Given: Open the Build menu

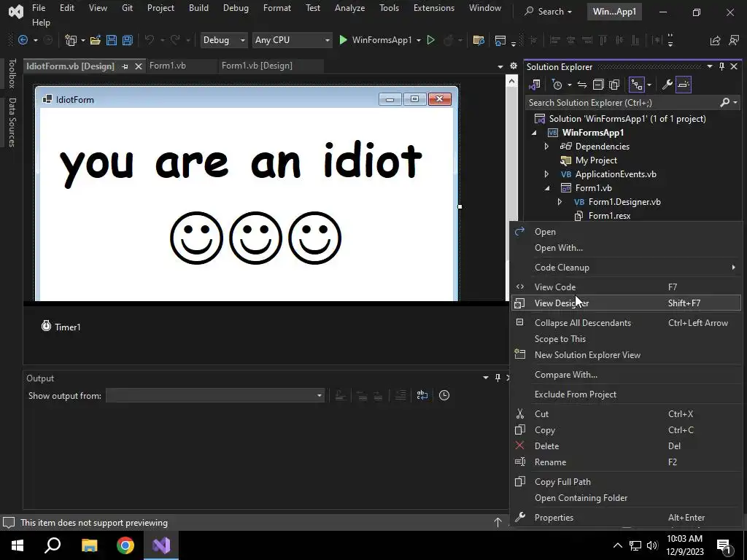Looking at the screenshot, I should coord(198,8).
